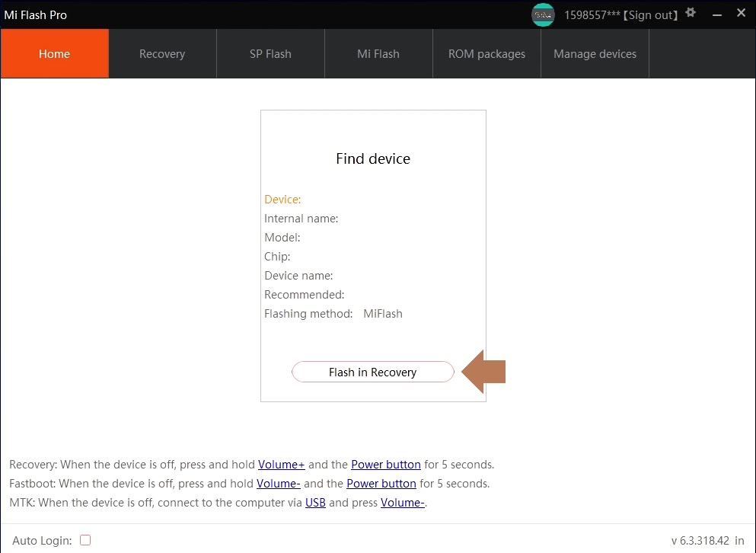Screen dimensions: 756x553
Task: Minimize the Mi Flash Pro window
Action: [717, 15]
